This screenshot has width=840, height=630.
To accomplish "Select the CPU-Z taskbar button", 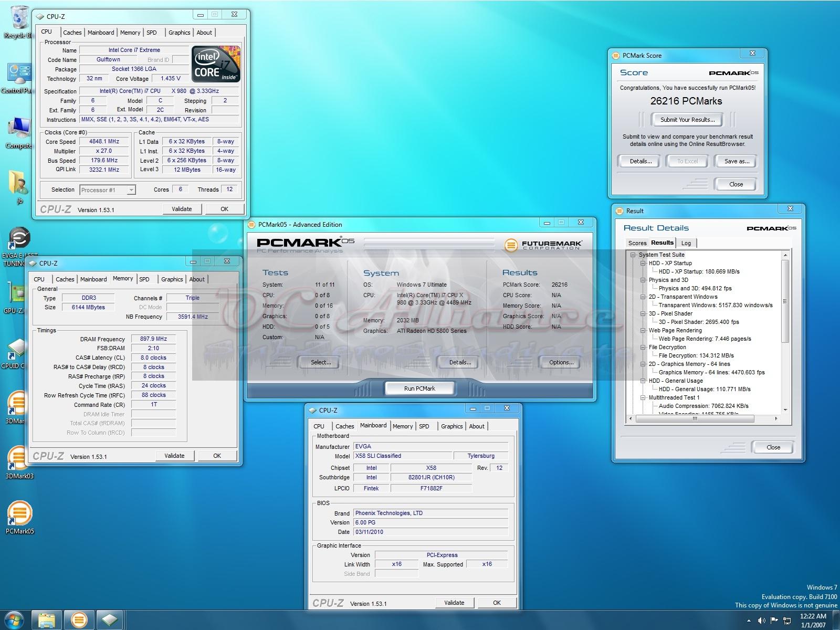I will pyautogui.click(x=110, y=620).
